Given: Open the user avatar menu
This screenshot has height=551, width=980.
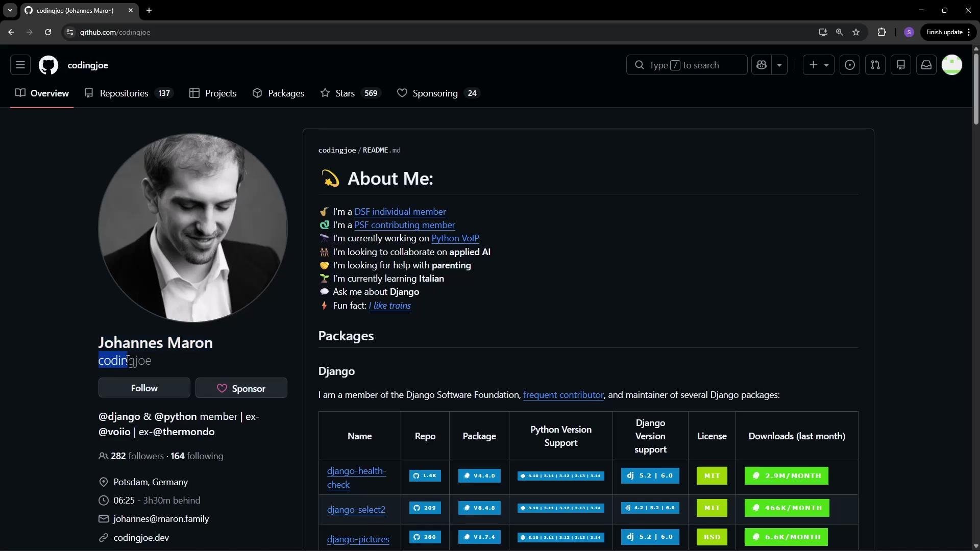Looking at the screenshot, I should pos(952,65).
